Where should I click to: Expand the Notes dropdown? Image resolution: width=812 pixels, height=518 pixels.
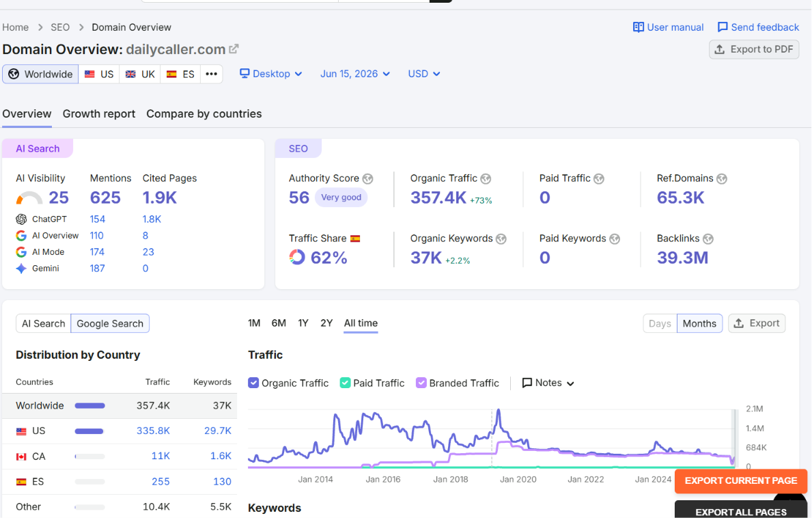pos(548,383)
